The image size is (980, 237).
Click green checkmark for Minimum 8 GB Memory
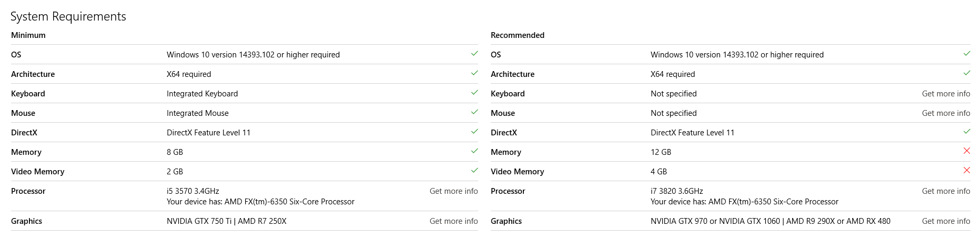tap(474, 151)
